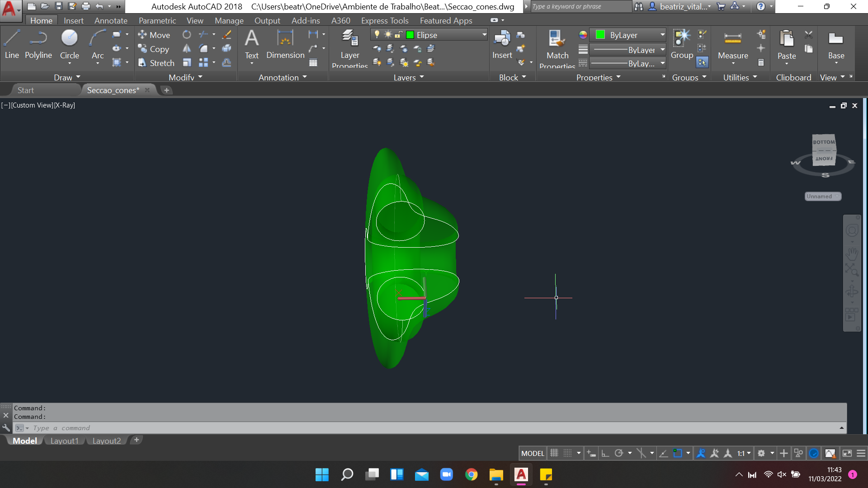Open the Insert ribbon tab
The image size is (868, 488).
coord(74,20)
